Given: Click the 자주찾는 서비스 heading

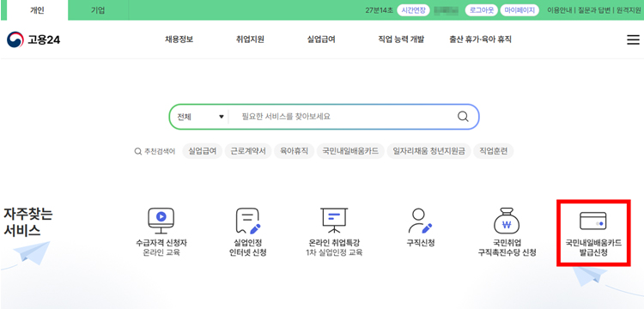Looking at the screenshot, I should (28, 222).
